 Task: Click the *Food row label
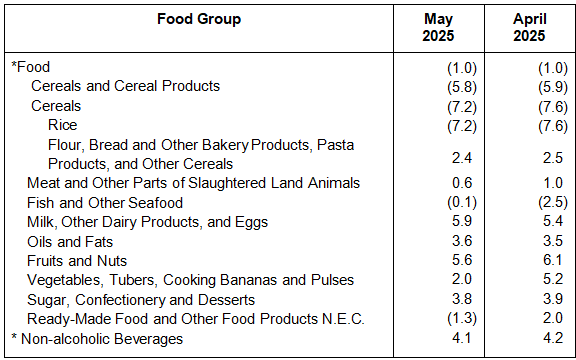pyautogui.click(x=30, y=68)
